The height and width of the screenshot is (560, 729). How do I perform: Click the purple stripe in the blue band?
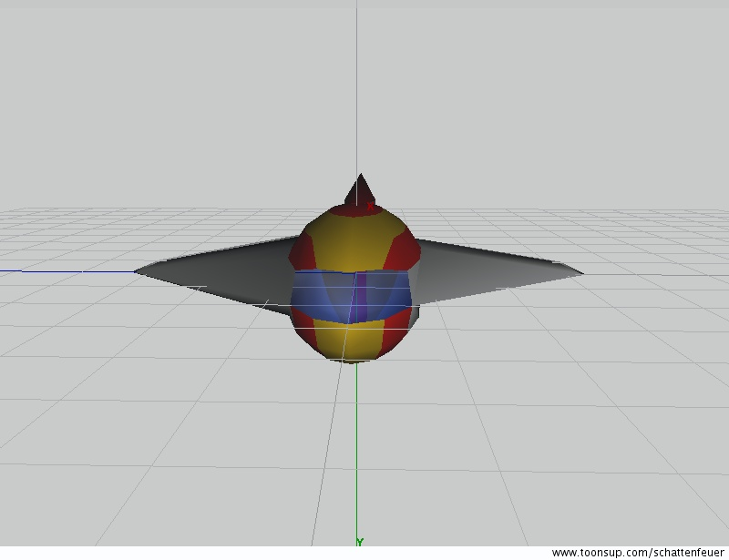click(x=361, y=297)
